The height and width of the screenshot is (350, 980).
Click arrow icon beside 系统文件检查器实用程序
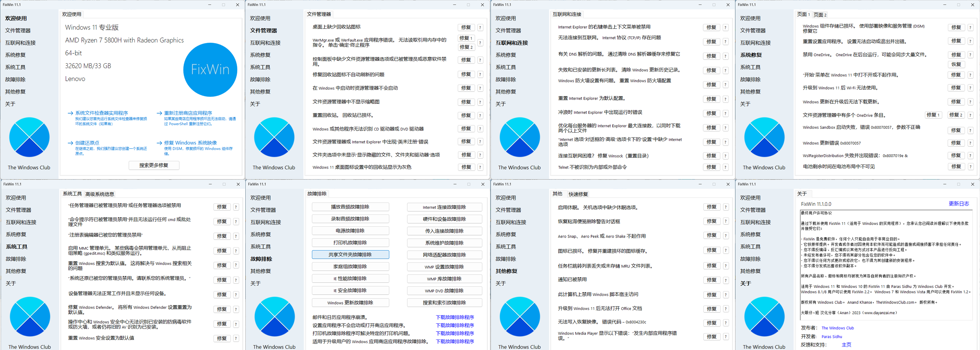70,113
